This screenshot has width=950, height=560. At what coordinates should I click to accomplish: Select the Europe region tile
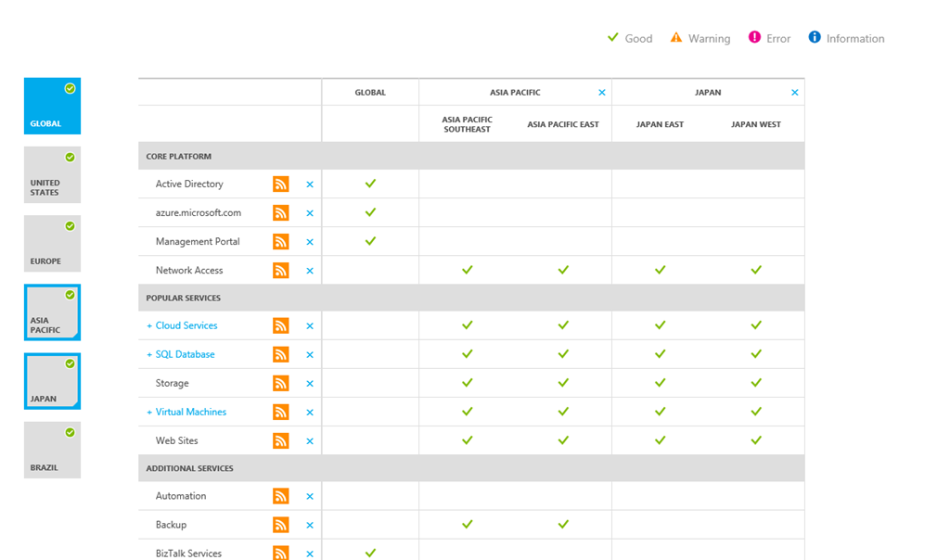(x=52, y=243)
